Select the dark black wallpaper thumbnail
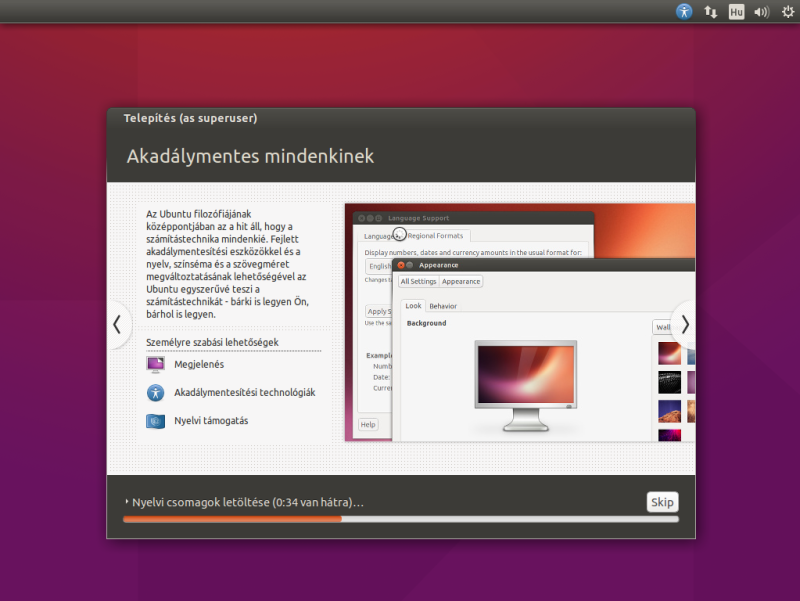The height and width of the screenshot is (601, 800). click(x=669, y=382)
